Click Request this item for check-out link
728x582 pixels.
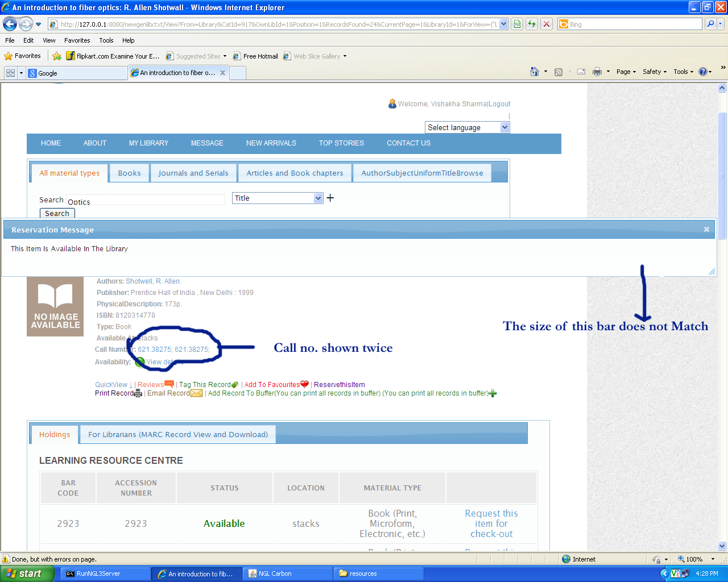(x=491, y=523)
